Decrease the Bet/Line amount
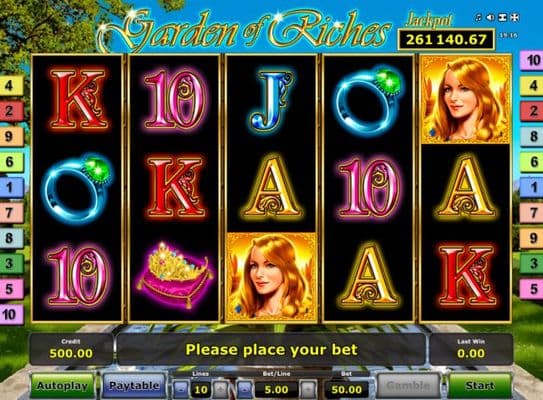Image resolution: width=543 pixels, height=400 pixels. point(245,389)
